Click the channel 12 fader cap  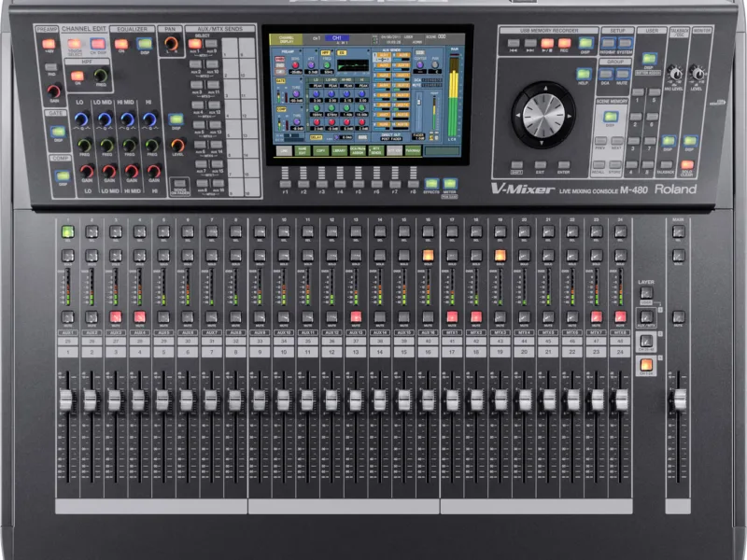331,399
